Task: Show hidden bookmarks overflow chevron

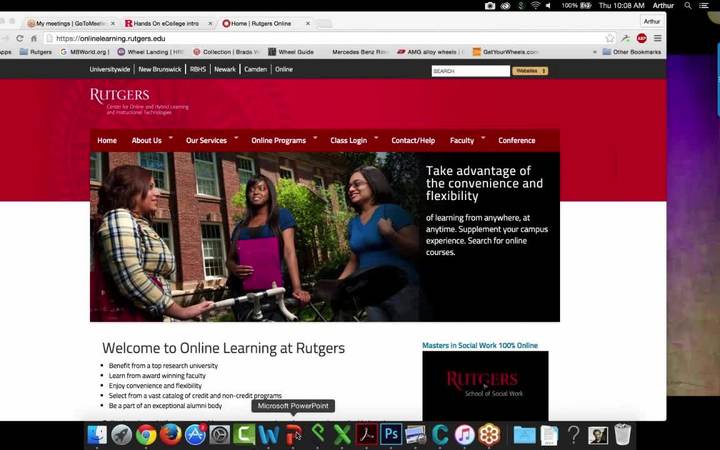Action: pyautogui.click(x=595, y=52)
